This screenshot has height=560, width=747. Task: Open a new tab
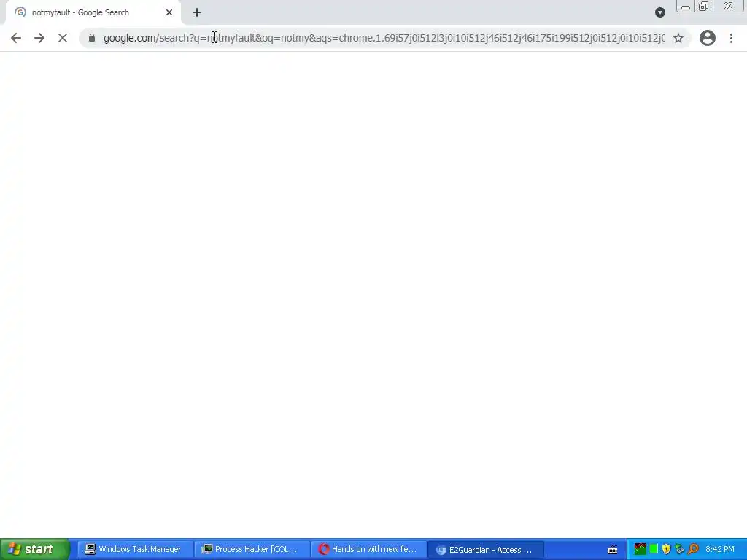pos(197,12)
